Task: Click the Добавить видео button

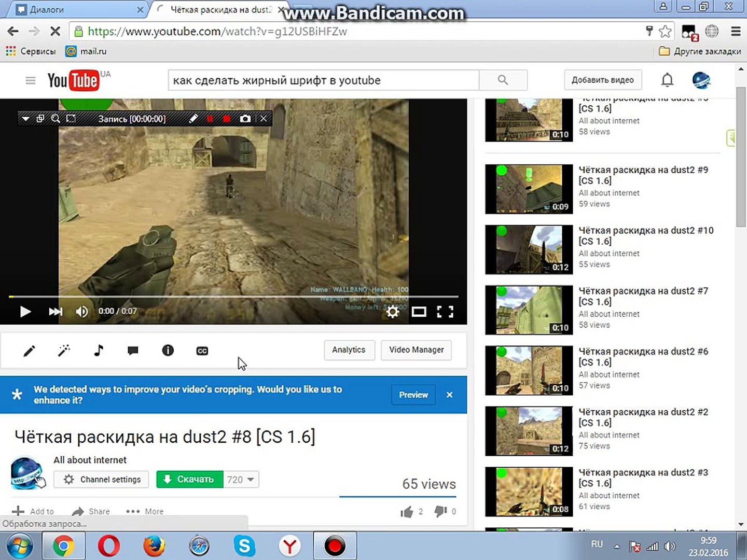Action: (x=603, y=80)
